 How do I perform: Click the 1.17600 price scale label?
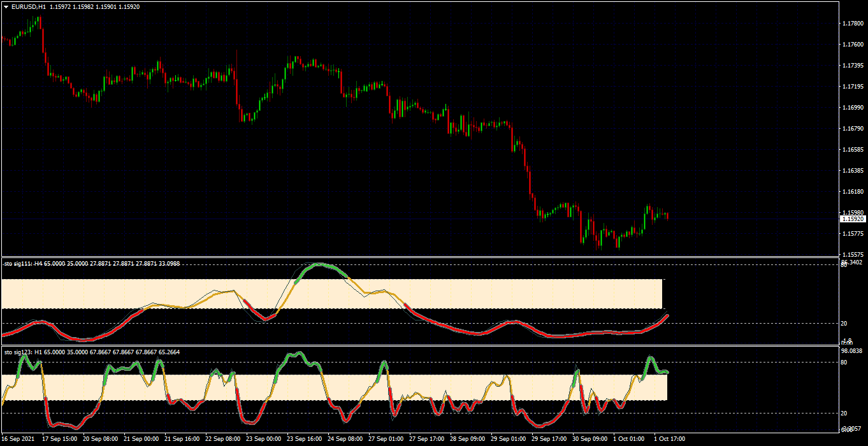coord(853,45)
